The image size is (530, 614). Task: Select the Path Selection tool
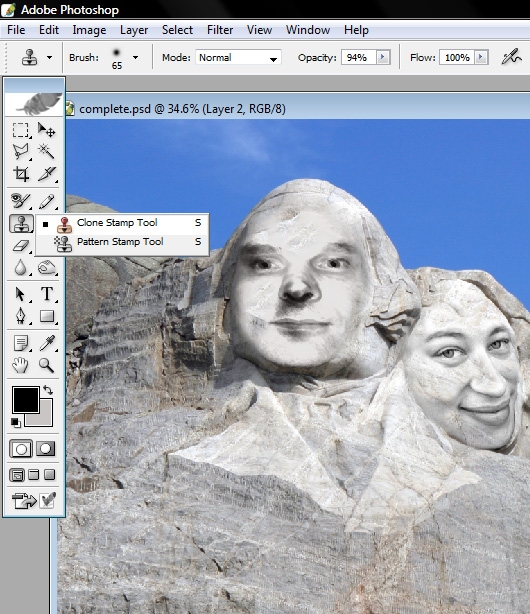tap(20, 294)
